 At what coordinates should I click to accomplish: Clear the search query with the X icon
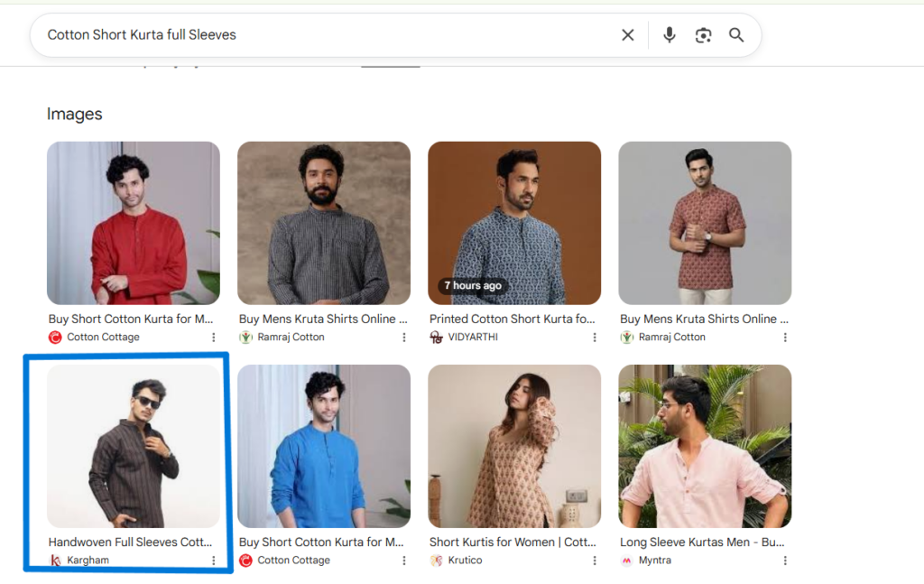628,35
